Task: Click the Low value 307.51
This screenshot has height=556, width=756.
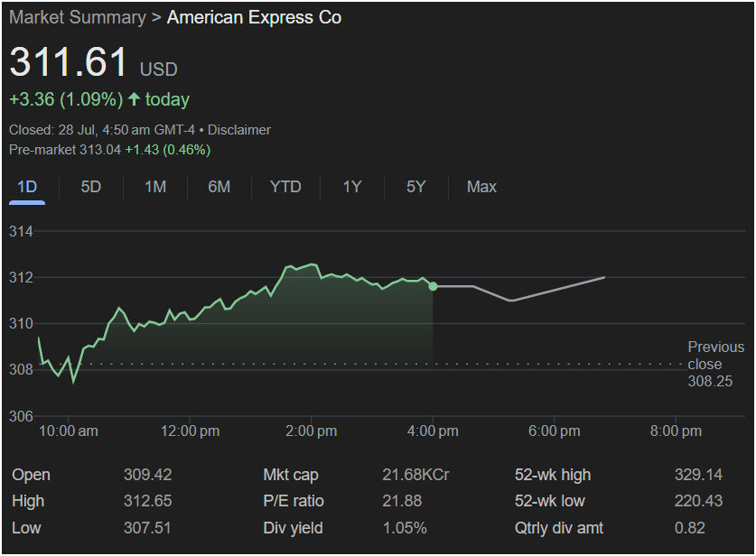Action: (147, 528)
